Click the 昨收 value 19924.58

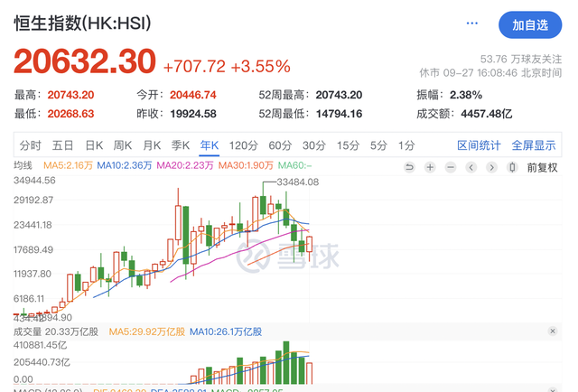pyautogui.click(x=193, y=114)
